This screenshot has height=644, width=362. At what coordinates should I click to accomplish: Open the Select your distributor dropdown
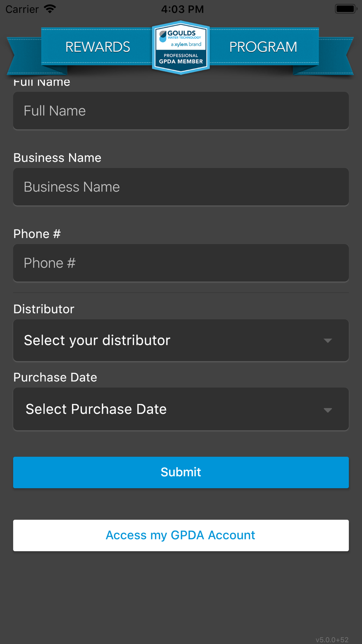(x=181, y=340)
